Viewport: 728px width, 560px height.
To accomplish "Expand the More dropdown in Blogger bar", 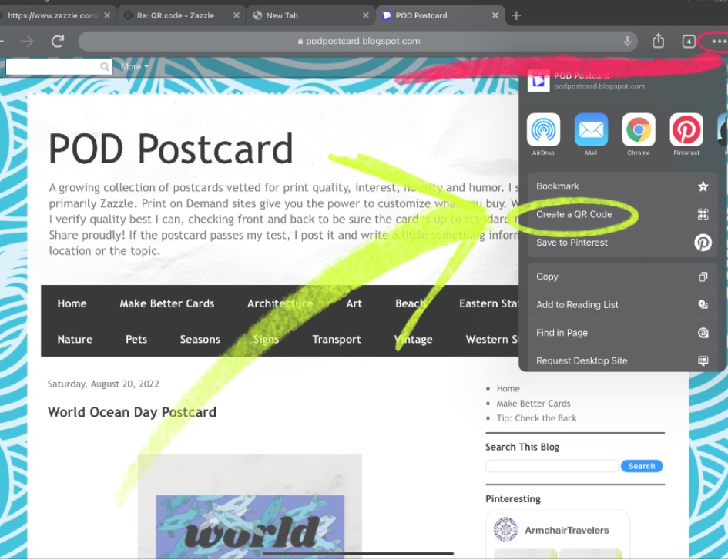I will [134, 67].
